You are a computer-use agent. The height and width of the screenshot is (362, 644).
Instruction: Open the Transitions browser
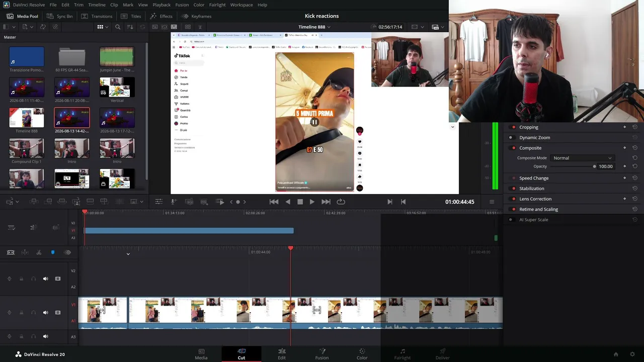97,16
